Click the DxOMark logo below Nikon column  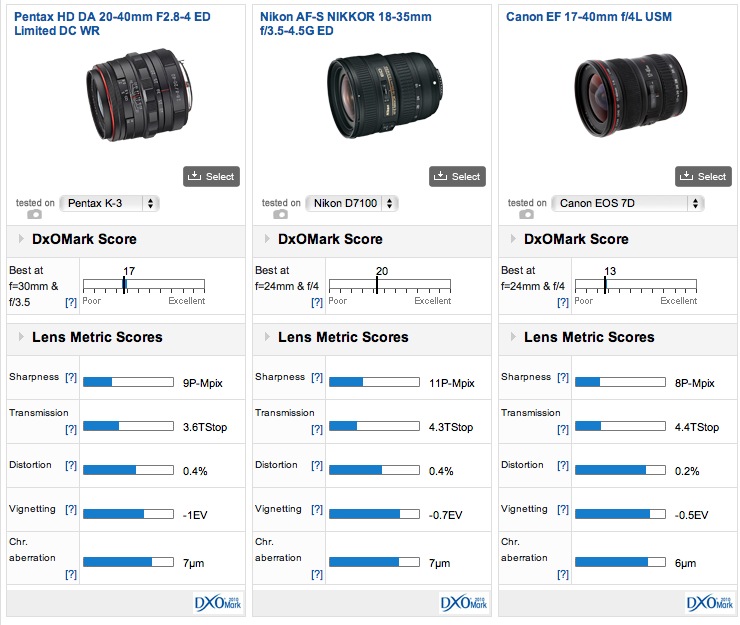pyautogui.click(x=464, y=603)
